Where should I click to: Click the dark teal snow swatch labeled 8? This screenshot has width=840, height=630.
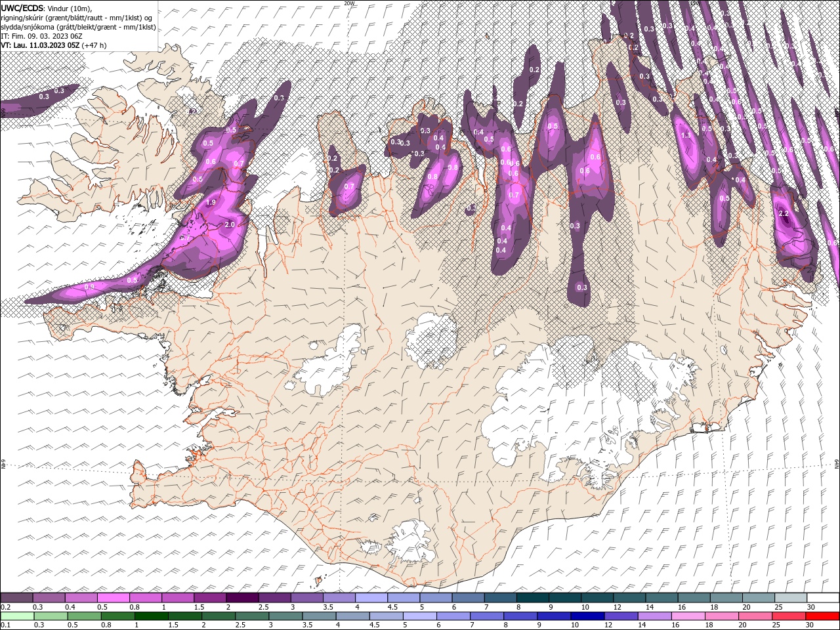(x=532, y=598)
